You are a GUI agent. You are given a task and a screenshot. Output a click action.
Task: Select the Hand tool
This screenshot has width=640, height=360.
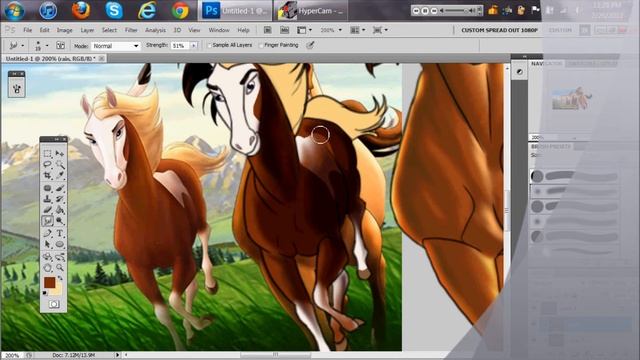48,268
